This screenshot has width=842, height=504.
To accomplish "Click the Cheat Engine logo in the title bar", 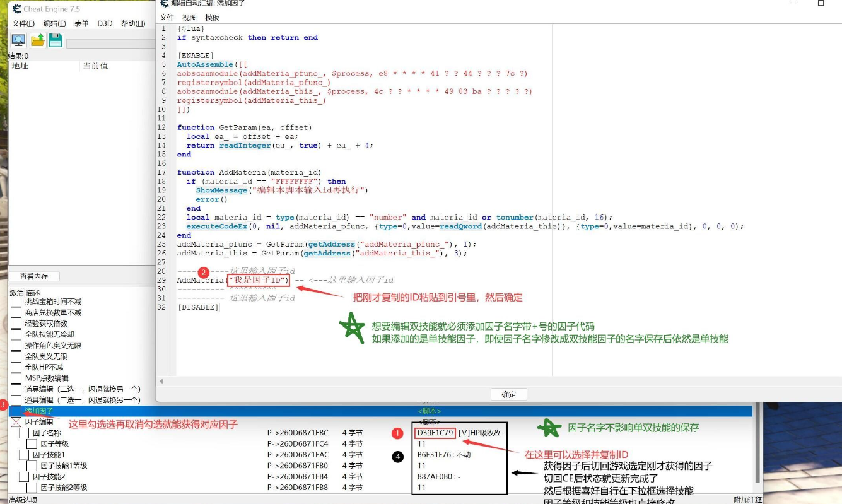I will (15, 9).
